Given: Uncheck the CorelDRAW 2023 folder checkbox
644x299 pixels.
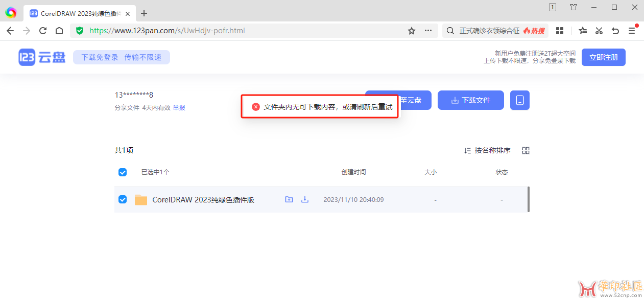Looking at the screenshot, I should pos(123,199).
